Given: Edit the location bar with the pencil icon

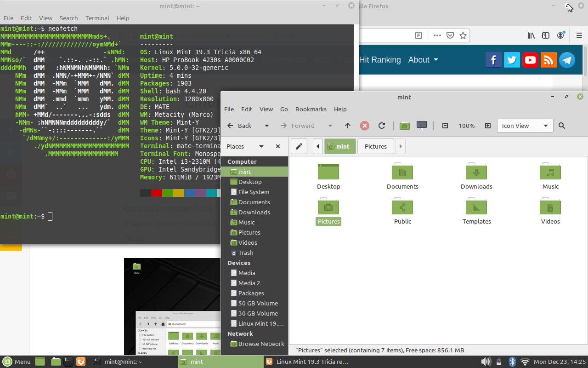Looking at the screenshot, I should (299, 146).
